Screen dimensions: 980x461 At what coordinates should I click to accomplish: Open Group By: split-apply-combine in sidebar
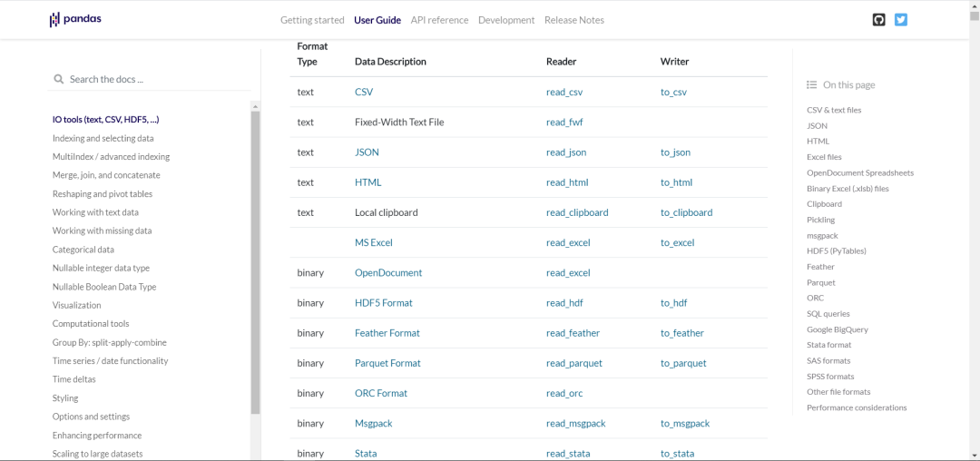click(x=109, y=342)
